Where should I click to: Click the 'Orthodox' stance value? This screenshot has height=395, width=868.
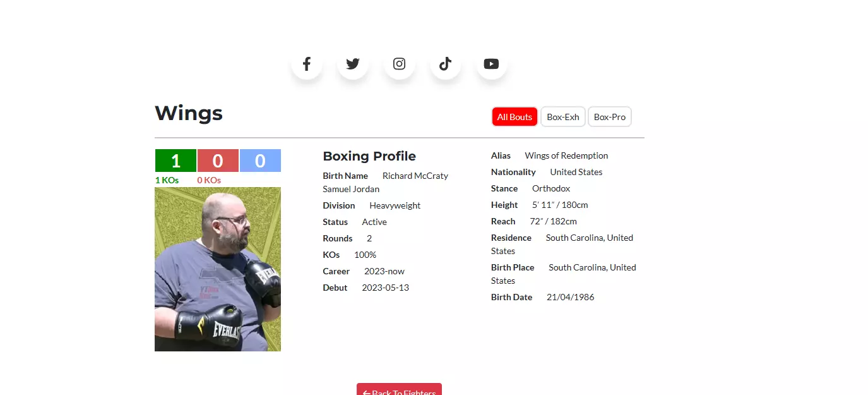[x=551, y=188]
